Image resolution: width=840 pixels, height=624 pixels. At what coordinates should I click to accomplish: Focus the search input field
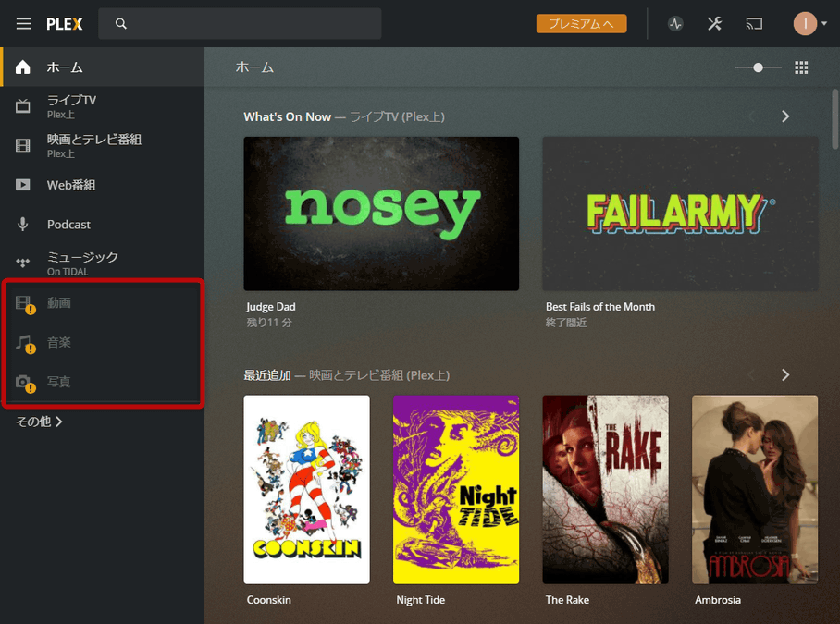pos(240,23)
